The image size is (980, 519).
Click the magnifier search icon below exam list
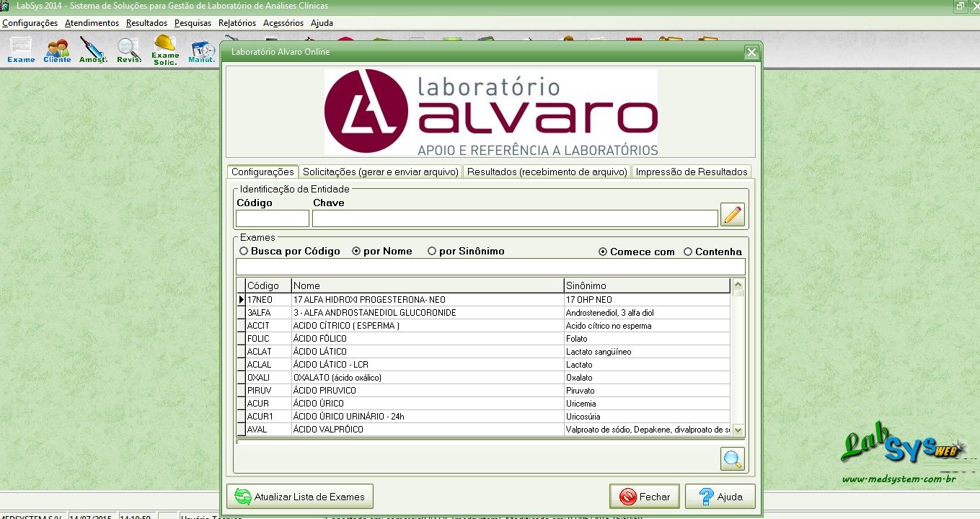tap(733, 459)
